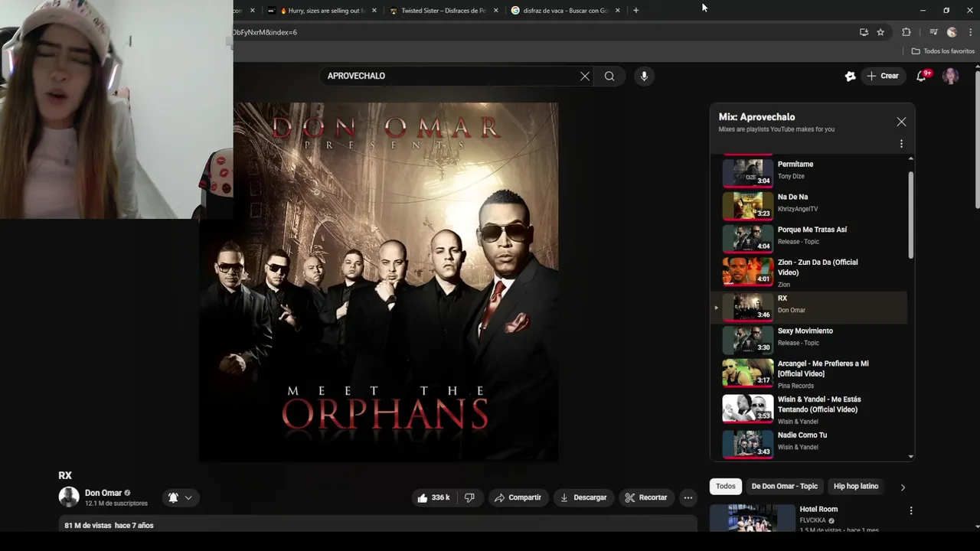
Task: Close the Hurry, sizes are selling out tab
Action: pyautogui.click(x=374, y=11)
